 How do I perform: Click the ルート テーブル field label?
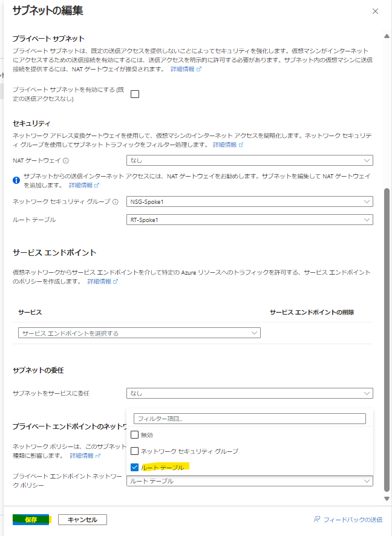click(34, 220)
